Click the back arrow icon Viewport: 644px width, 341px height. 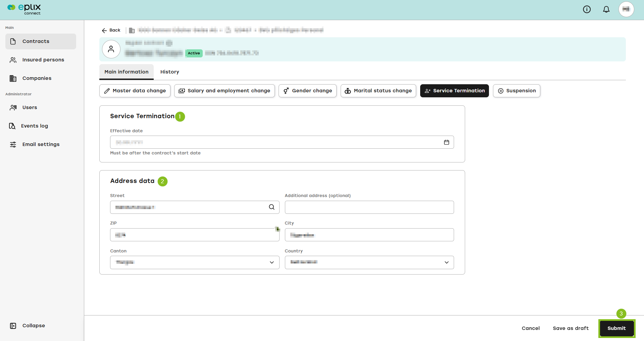104,30
